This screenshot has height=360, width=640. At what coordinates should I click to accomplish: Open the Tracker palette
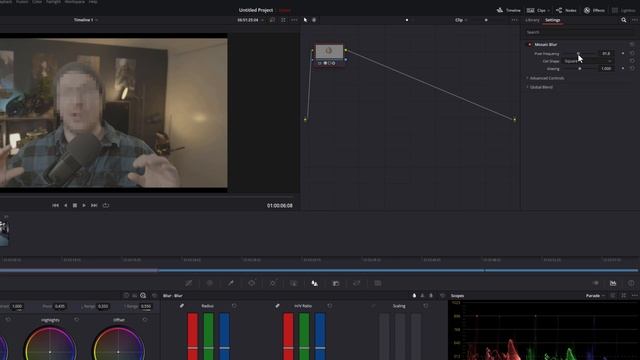(x=273, y=283)
